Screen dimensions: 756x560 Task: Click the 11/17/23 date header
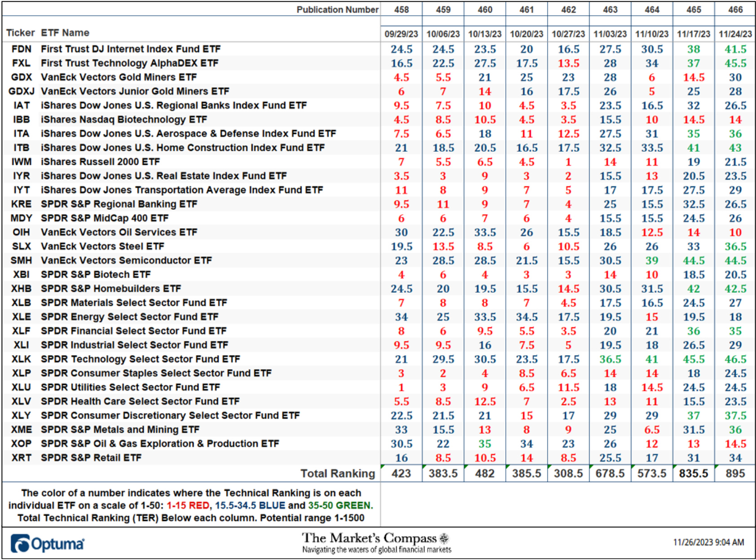coord(694,34)
